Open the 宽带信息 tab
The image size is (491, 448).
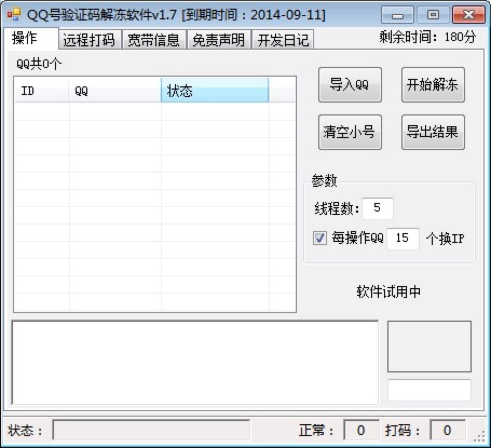click(154, 39)
